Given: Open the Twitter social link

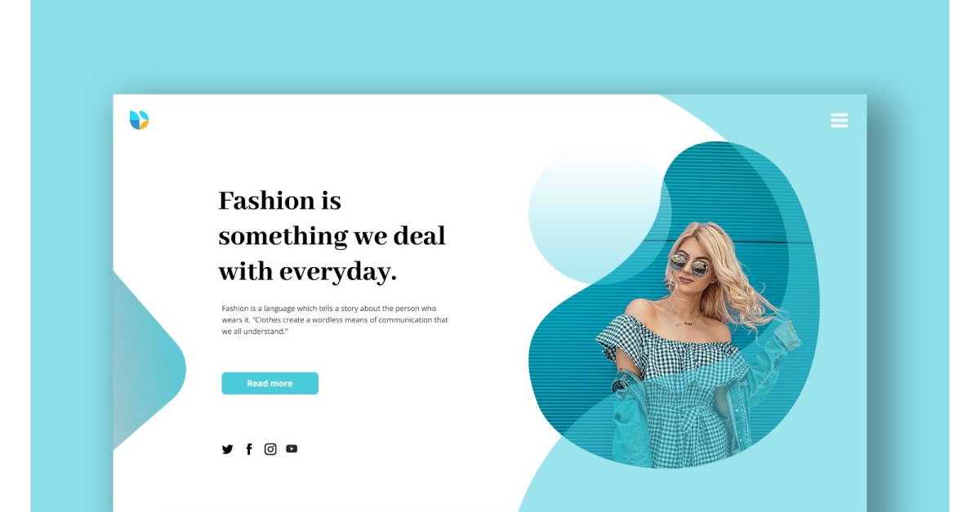Looking at the screenshot, I should pos(227,449).
